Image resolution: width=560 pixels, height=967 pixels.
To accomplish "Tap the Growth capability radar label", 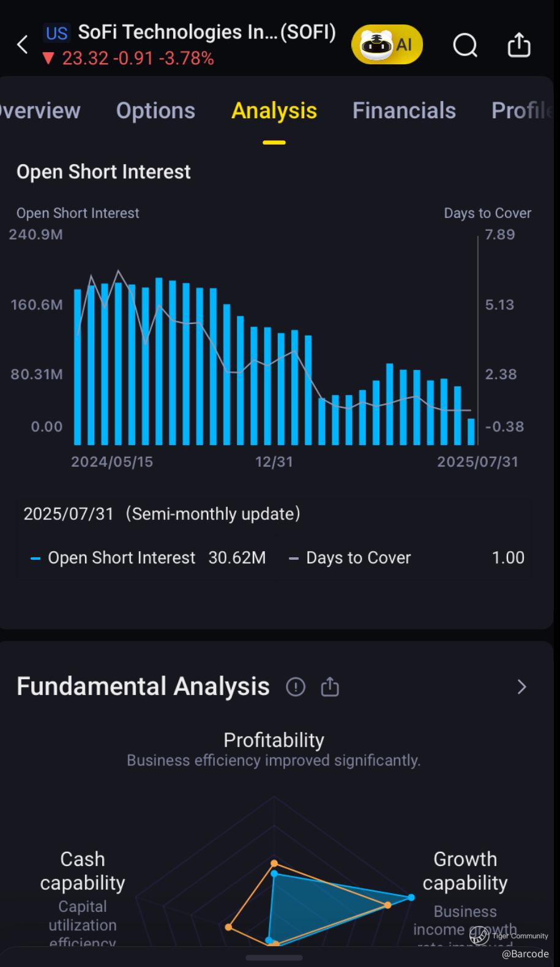I will tap(465, 871).
